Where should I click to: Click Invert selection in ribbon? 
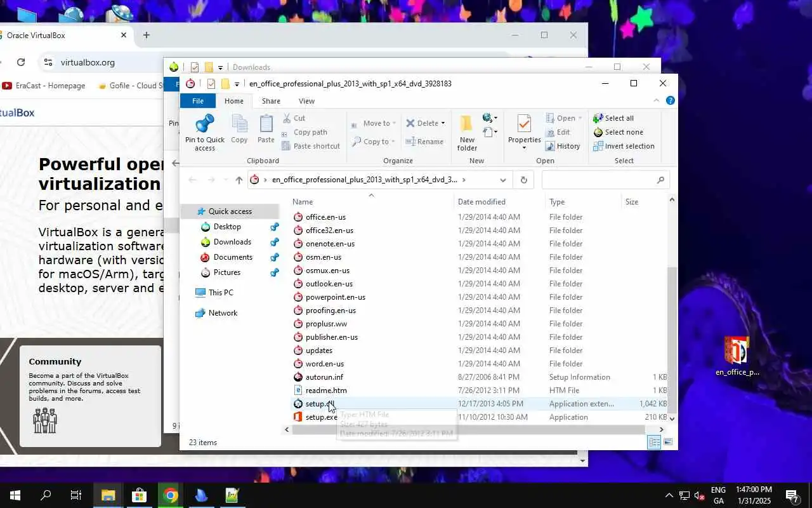(624, 146)
